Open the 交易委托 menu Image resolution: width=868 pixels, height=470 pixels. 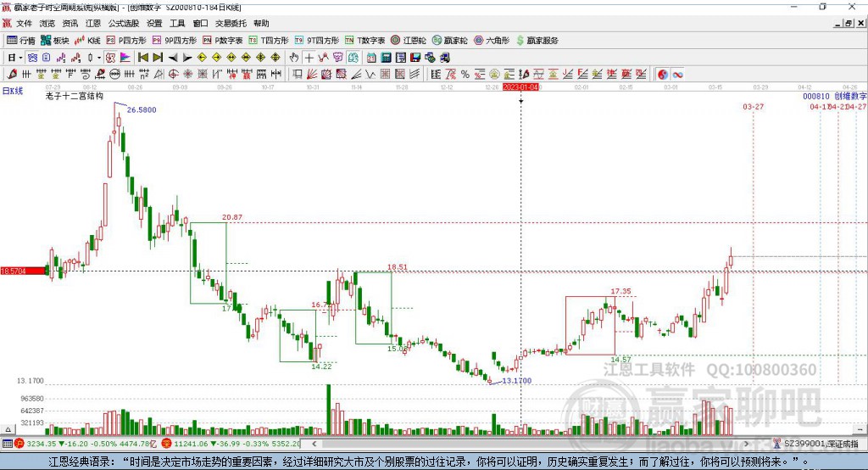coord(231,23)
